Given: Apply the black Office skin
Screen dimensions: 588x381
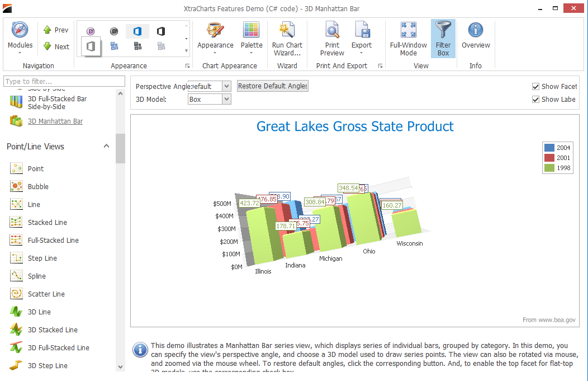Looking at the screenshot, I should click(x=161, y=31).
